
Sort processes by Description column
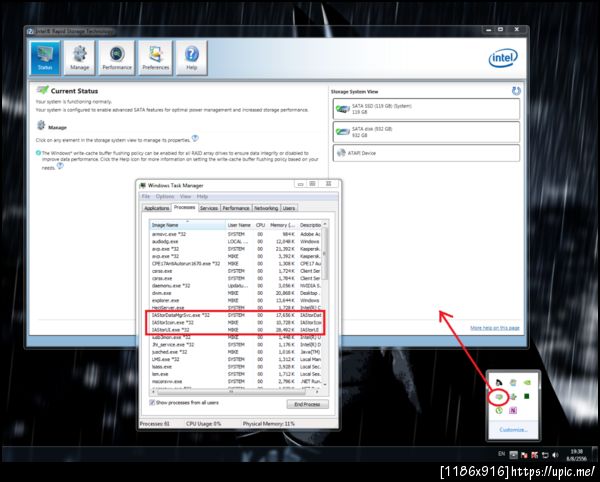pos(310,225)
